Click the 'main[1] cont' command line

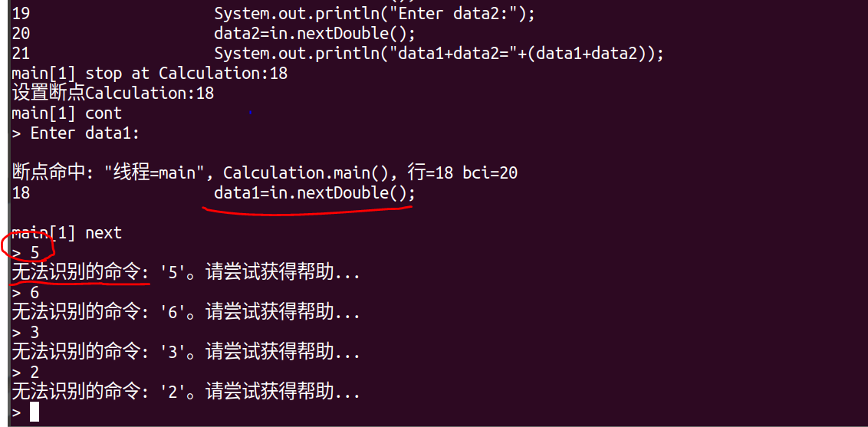click(67, 113)
